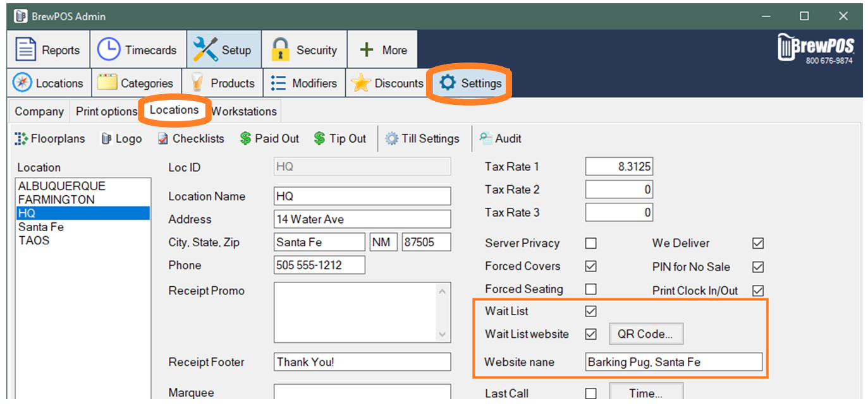Switch to the Locations sub-tab
The image size is (868, 408).
click(174, 110)
